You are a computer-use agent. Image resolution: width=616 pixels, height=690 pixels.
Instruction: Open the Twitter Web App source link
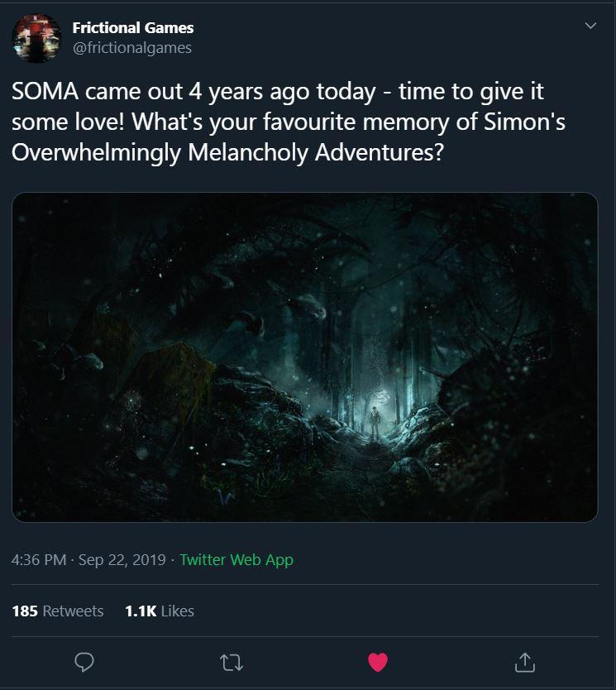pos(236,559)
